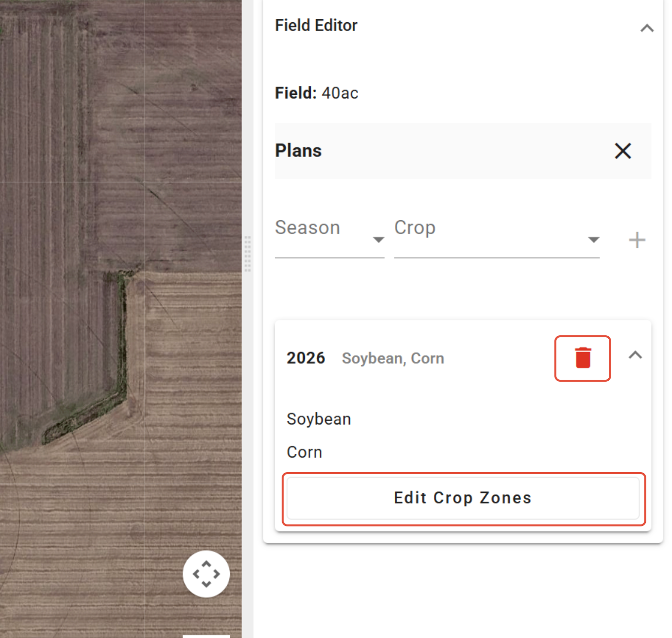Select the Soybean crop entry
This screenshot has width=672, height=638.
(x=319, y=419)
